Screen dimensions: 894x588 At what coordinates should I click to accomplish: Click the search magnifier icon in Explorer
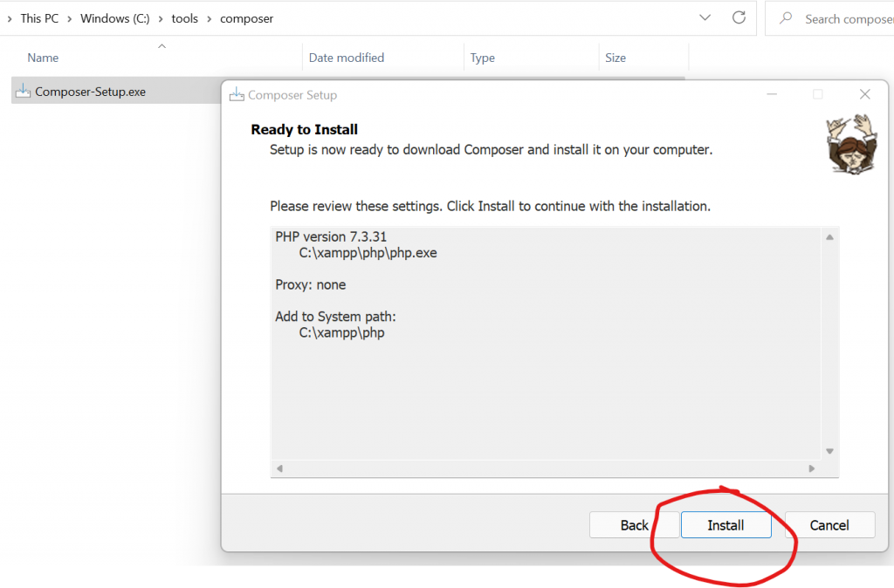coord(786,18)
